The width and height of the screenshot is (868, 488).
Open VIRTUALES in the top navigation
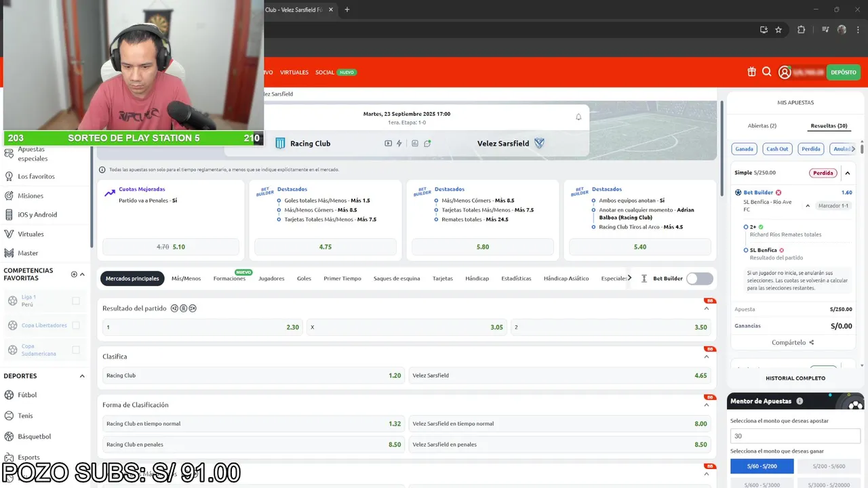294,73
